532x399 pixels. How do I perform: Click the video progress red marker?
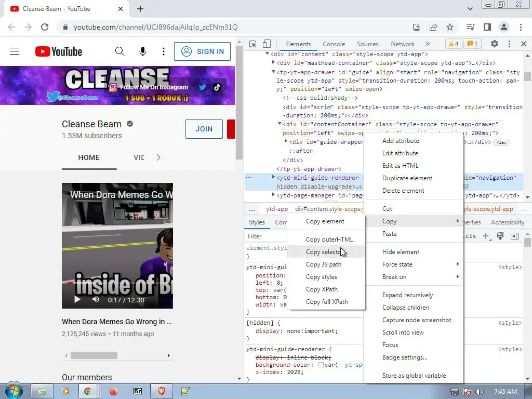70,282
